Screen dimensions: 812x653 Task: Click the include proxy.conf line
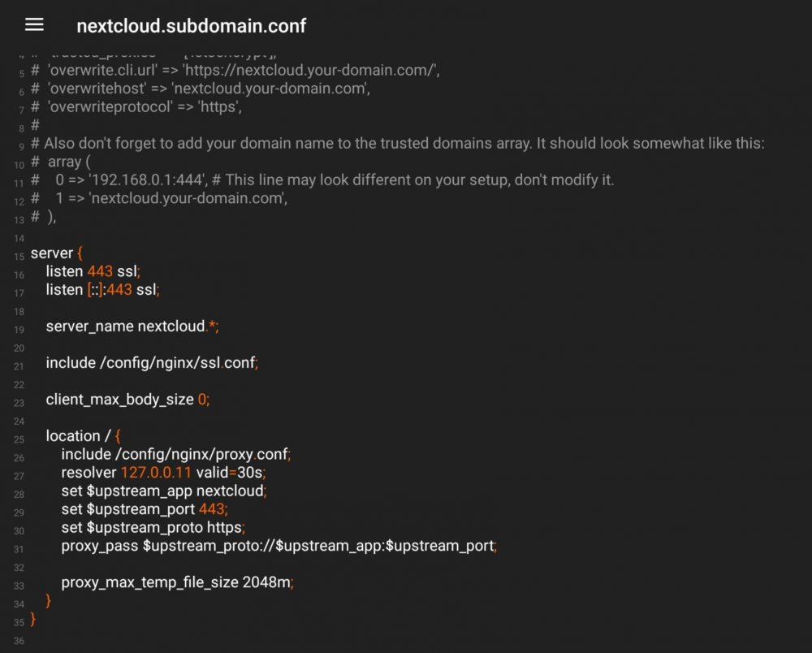[x=176, y=454]
